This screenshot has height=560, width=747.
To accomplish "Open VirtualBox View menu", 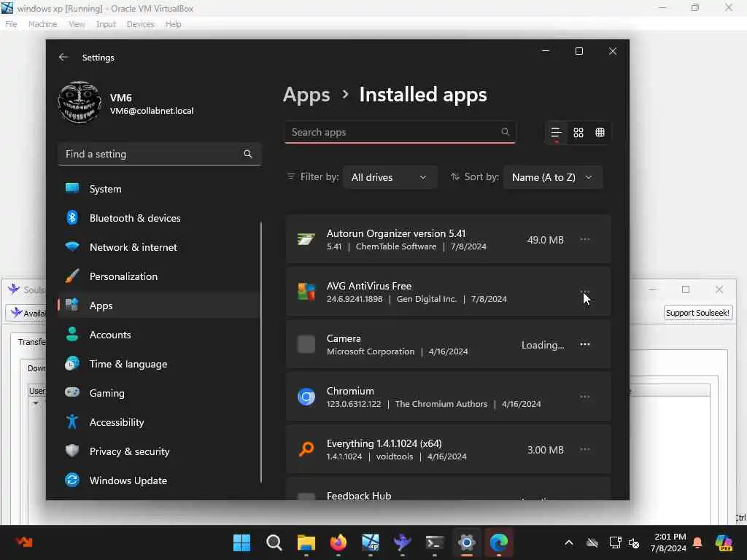I will [x=76, y=24].
